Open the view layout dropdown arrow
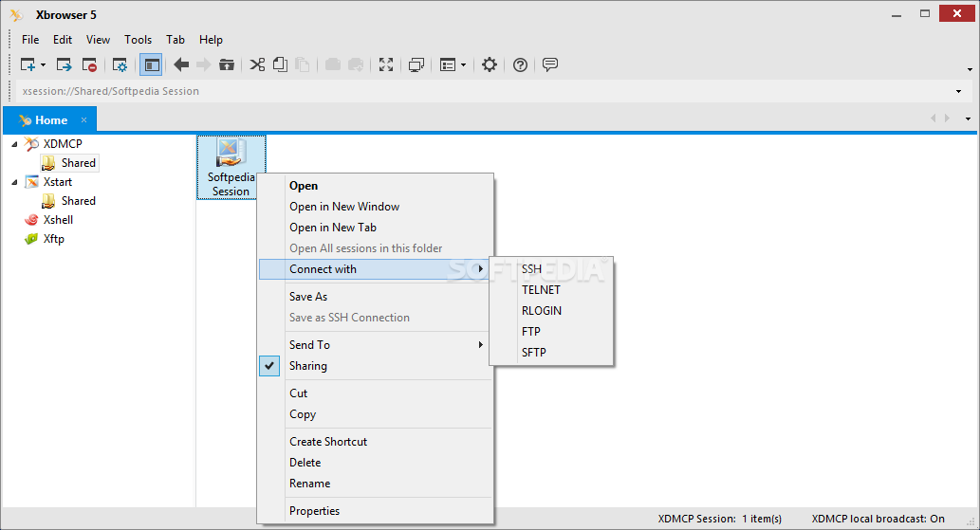 tap(463, 64)
